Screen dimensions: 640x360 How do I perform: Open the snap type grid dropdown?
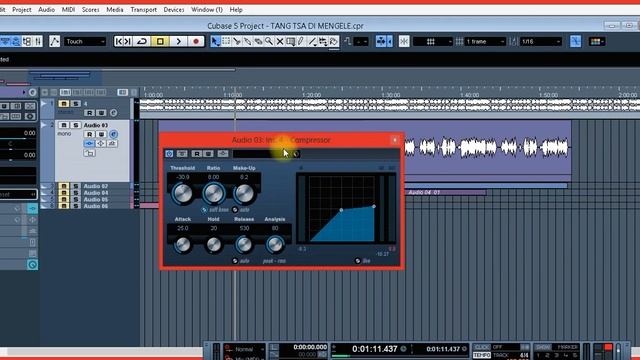point(433,41)
